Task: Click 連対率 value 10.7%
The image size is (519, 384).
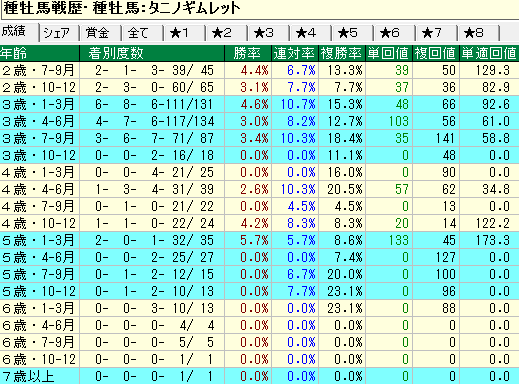Action: pyautogui.click(x=298, y=104)
